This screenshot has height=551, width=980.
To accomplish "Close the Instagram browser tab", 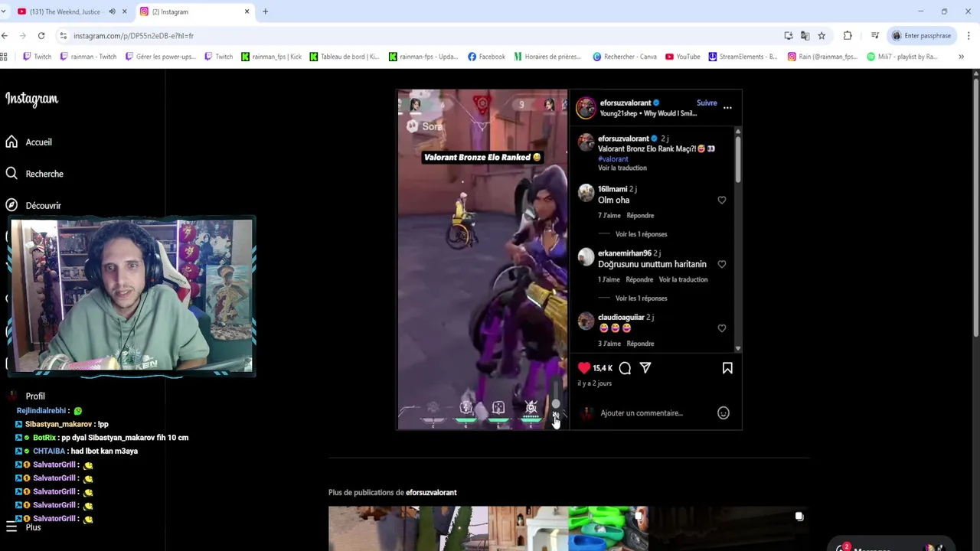I will [247, 11].
